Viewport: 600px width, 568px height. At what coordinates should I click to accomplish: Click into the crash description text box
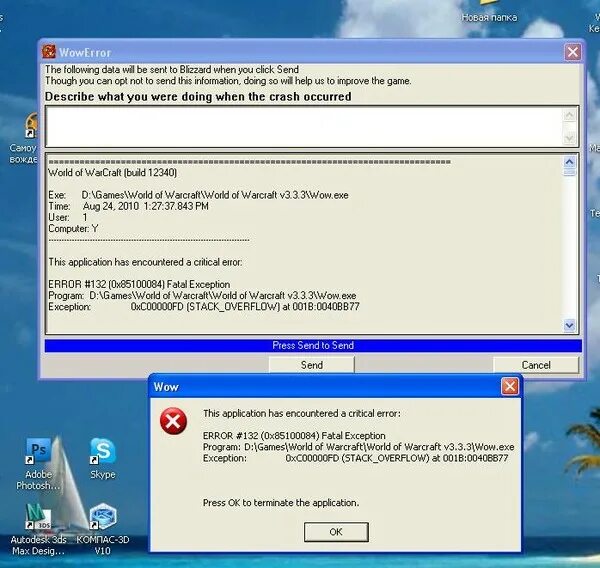pos(304,127)
